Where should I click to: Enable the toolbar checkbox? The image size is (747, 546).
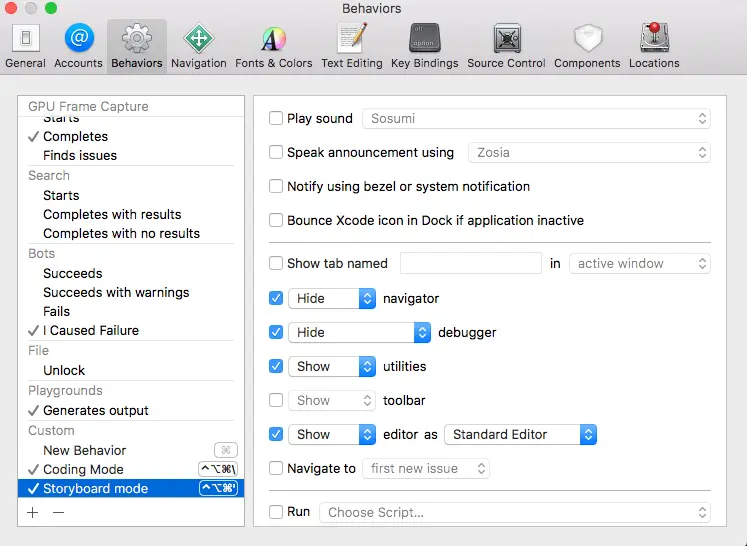click(276, 400)
